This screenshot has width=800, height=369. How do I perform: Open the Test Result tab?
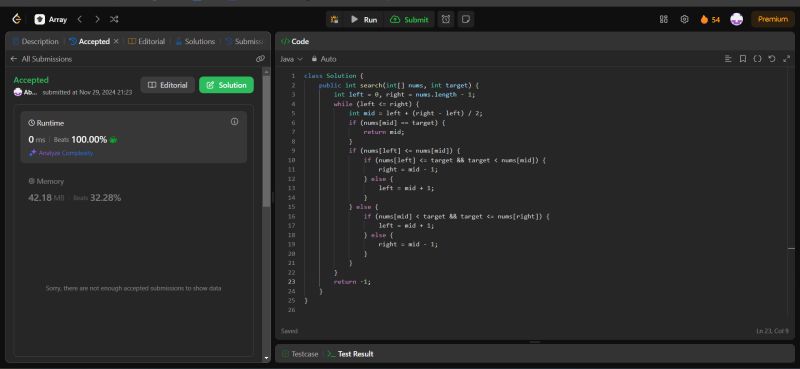click(350, 354)
